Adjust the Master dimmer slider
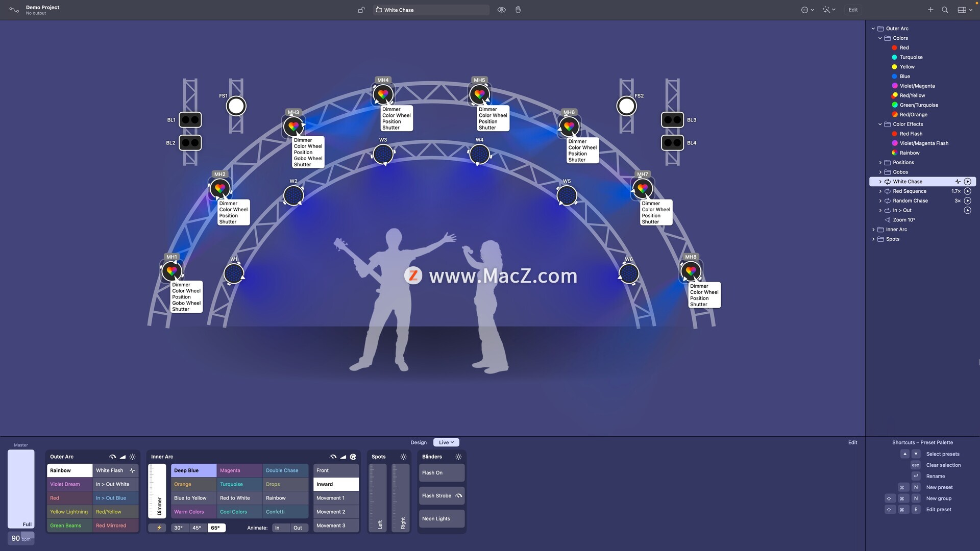980x551 pixels. tap(21, 488)
